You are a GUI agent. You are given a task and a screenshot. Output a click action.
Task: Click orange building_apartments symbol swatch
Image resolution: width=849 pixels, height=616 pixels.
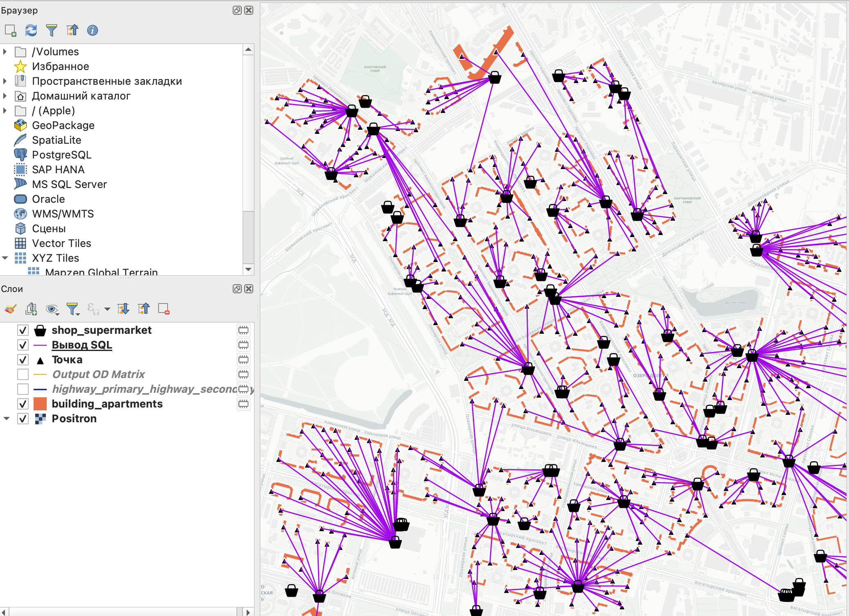40,404
